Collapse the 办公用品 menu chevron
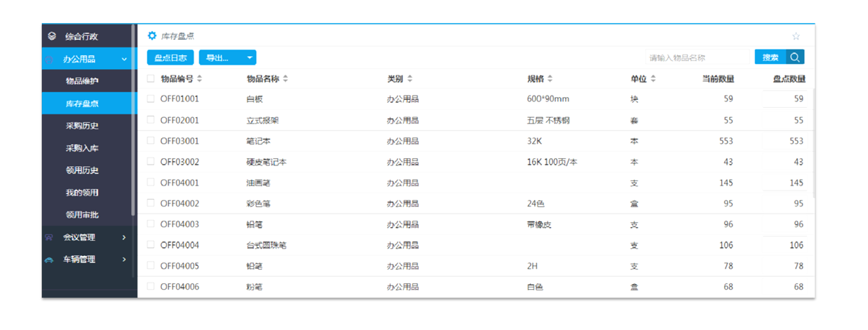 (x=125, y=59)
